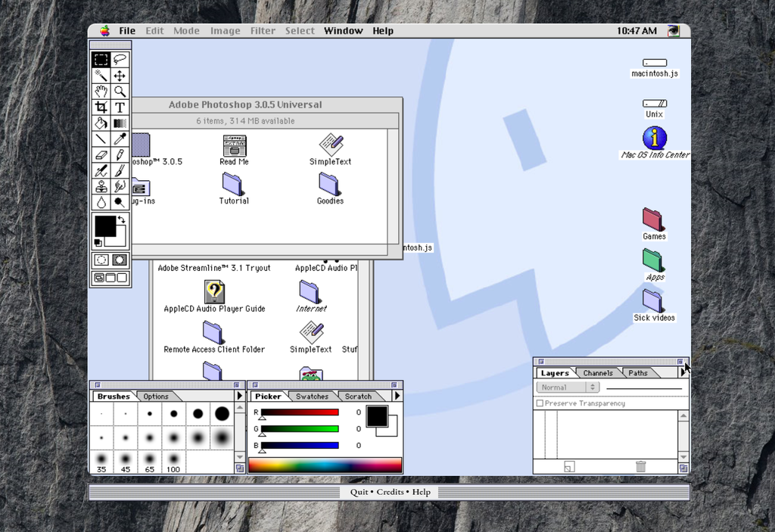Reset to default colors icon in toolbox
Screen dimensions: 775x532
click(x=98, y=242)
